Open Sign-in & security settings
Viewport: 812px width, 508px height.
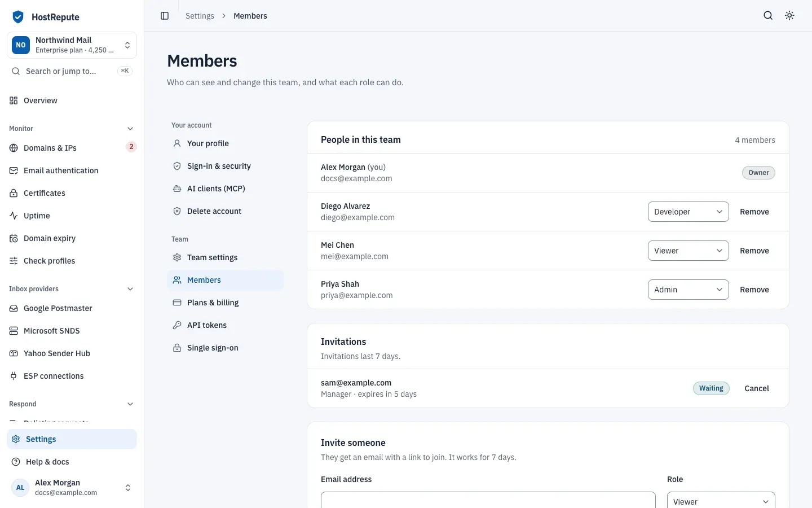(225, 166)
